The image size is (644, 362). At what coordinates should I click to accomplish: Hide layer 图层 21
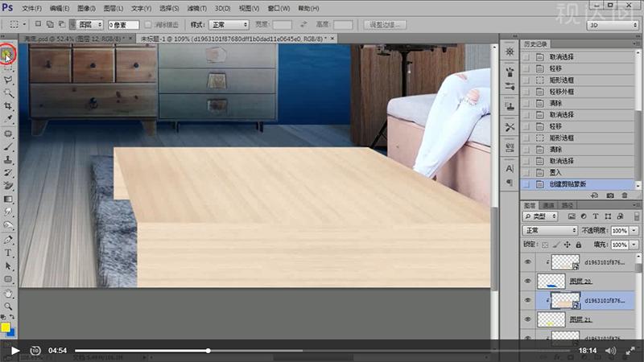(528, 319)
